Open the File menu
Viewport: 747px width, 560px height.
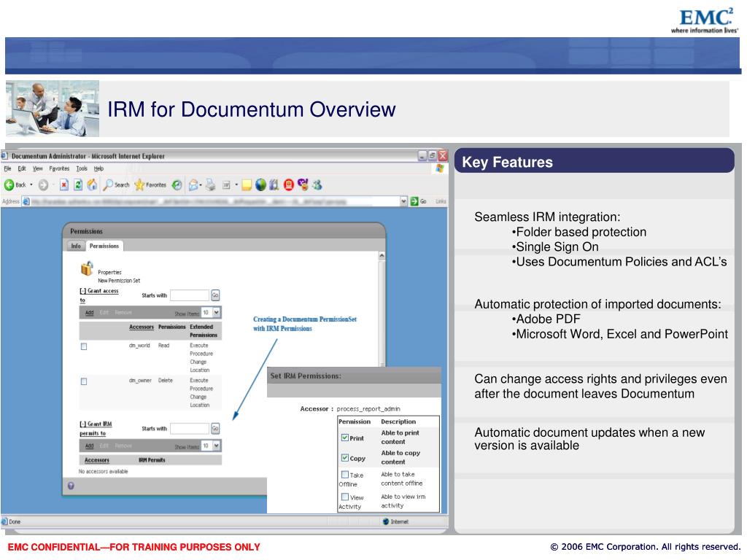click(7, 168)
